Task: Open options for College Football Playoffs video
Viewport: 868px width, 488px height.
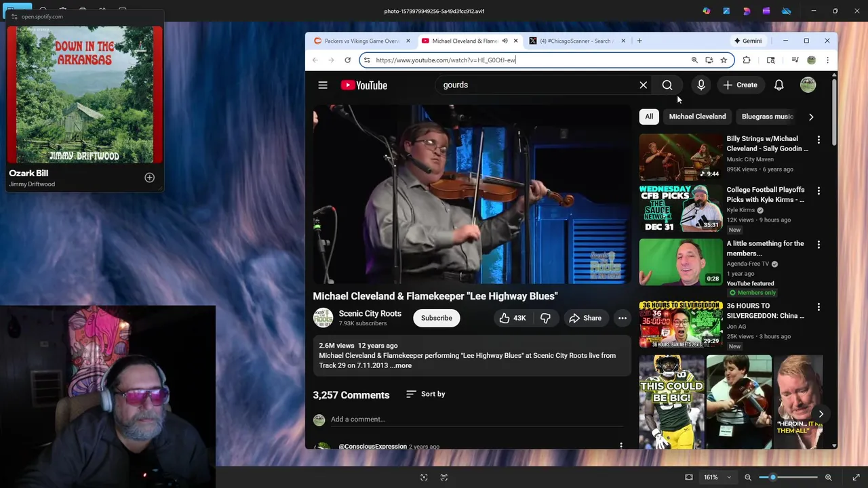Action: pyautogui.click(x=818, y=191)
